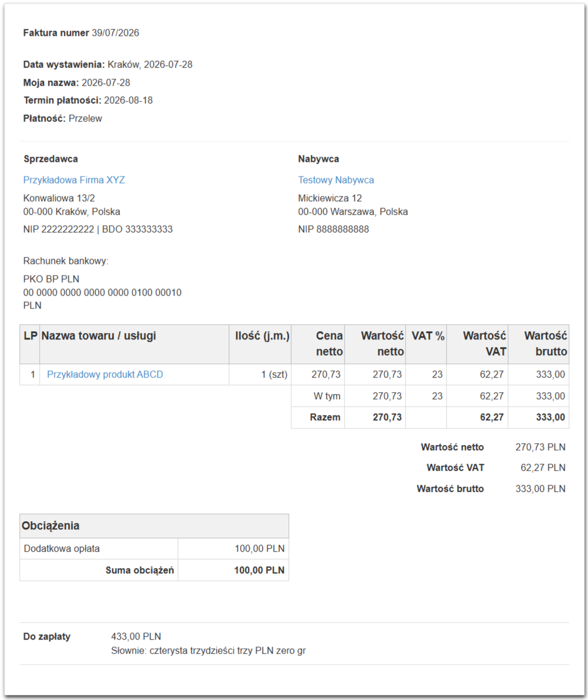The height and width of the screenshot is (700, 588).
Task: Click the Wartość brutto column header
Action: click(538, 344)
